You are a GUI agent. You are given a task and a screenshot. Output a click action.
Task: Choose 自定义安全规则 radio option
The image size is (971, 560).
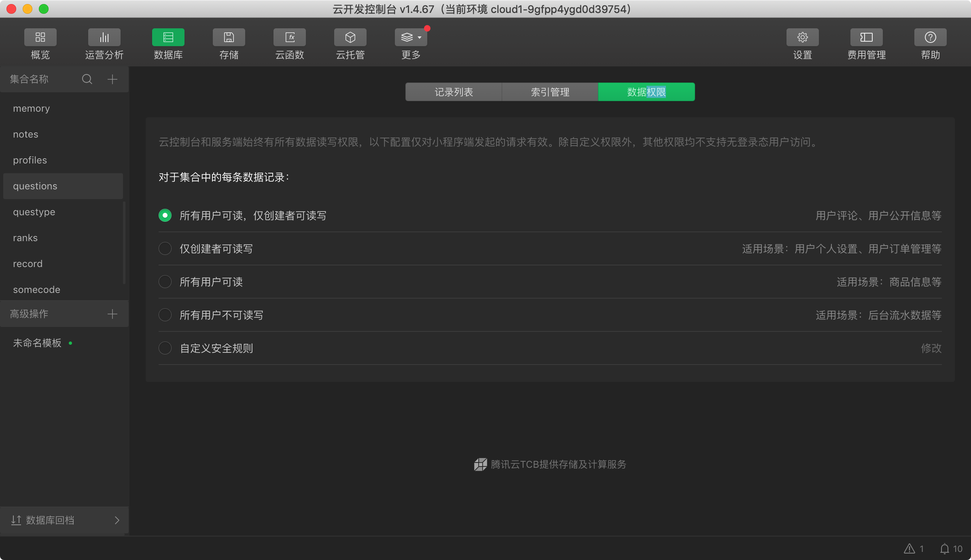coord(165,348)
